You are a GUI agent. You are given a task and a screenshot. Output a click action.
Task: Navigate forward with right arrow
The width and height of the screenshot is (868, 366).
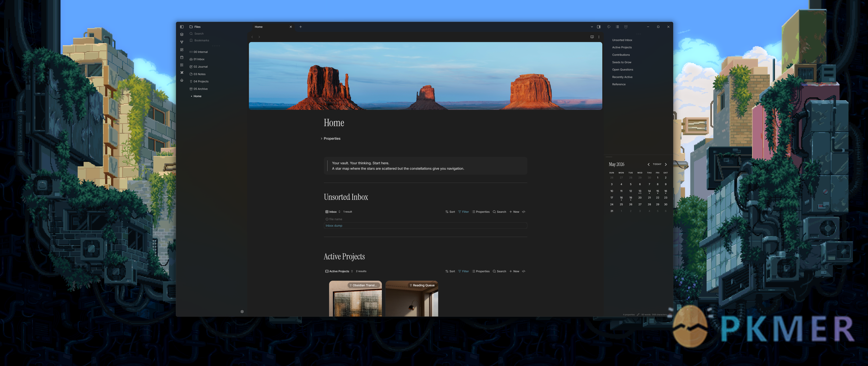[x=259, y=37]
